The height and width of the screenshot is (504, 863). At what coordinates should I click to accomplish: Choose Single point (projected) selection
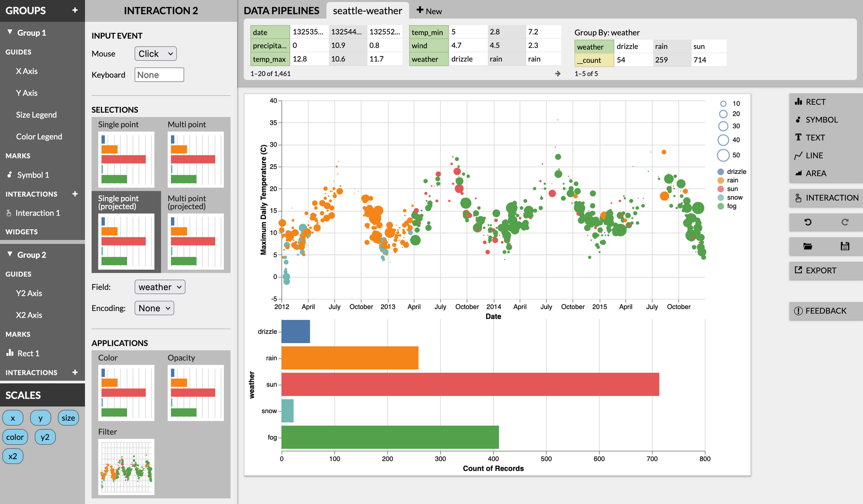point(126,241)
